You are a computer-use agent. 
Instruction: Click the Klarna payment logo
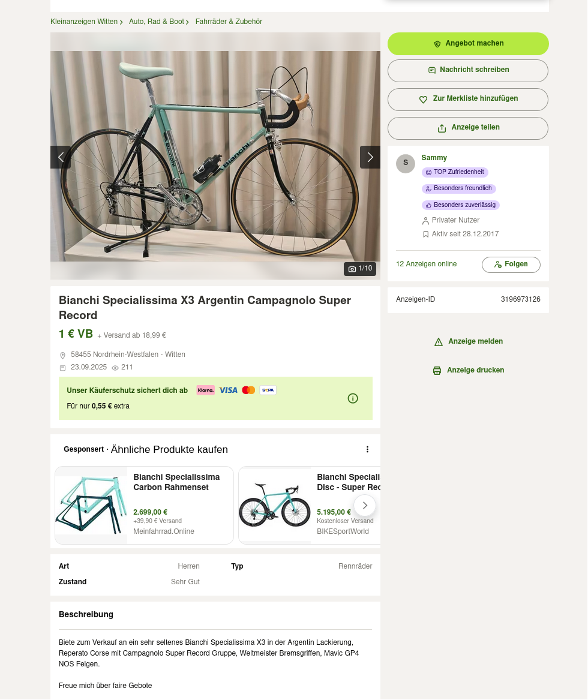coord(205,390)
